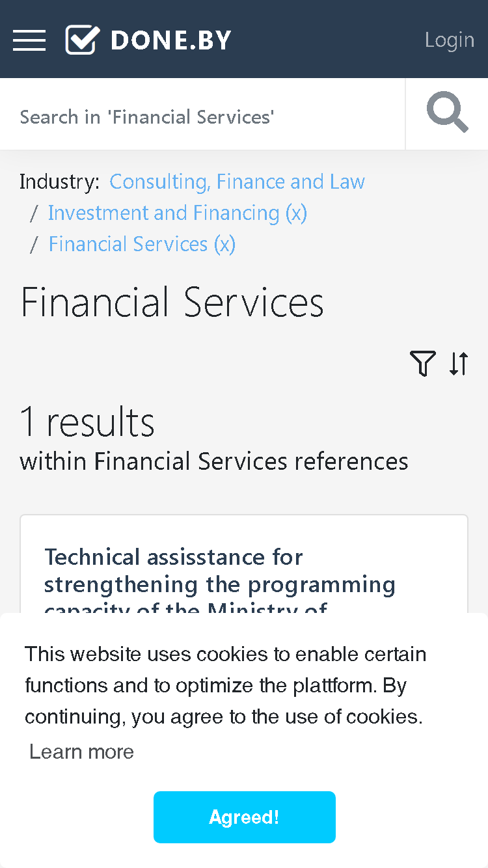Remove the Investment and Financing (x) filter
Screen dimensions: 488x868
[x=177, y=213]
